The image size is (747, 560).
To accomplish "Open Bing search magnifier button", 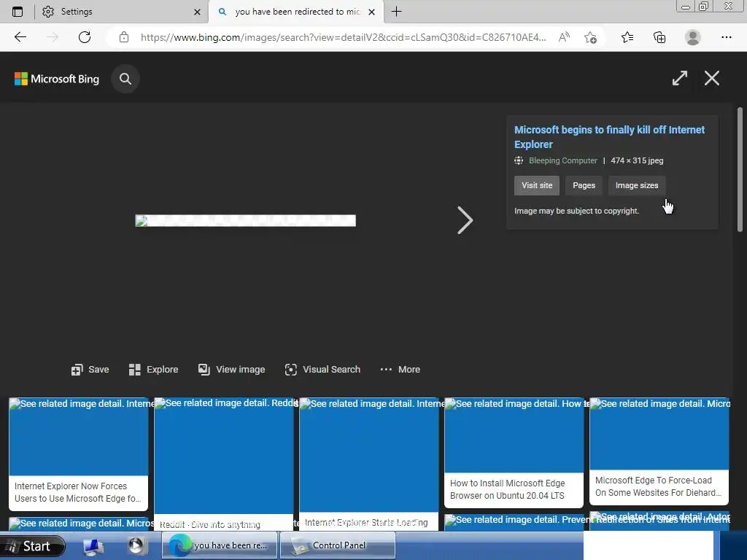I will 125,79.
